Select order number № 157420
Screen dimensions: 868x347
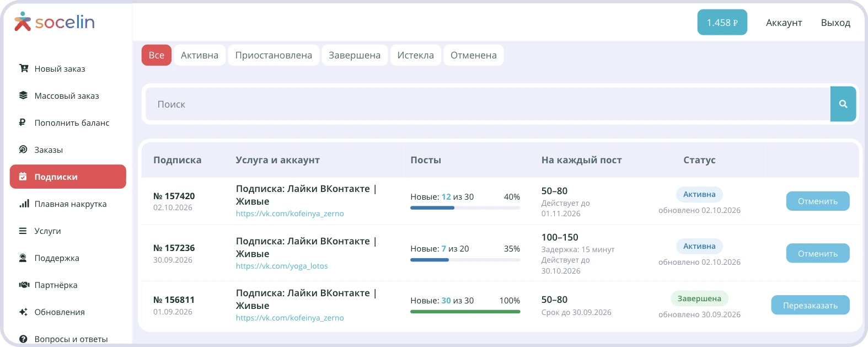(x=174, y=196)
